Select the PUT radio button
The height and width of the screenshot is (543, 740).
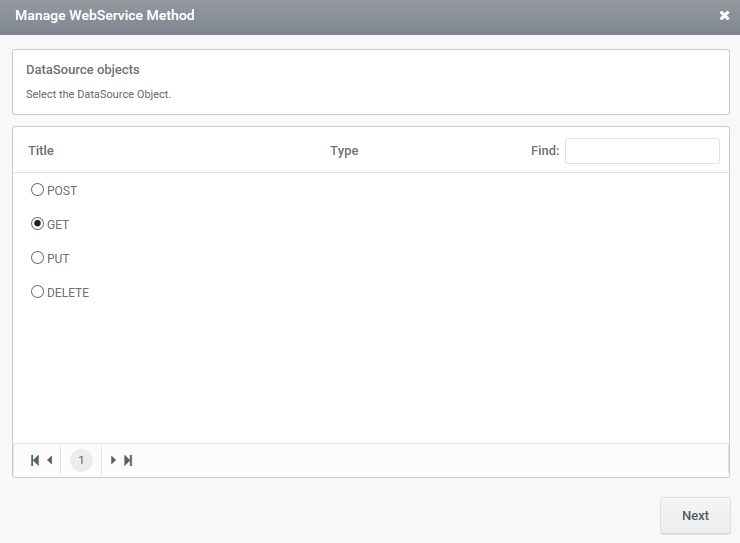[x=37, y=258]
